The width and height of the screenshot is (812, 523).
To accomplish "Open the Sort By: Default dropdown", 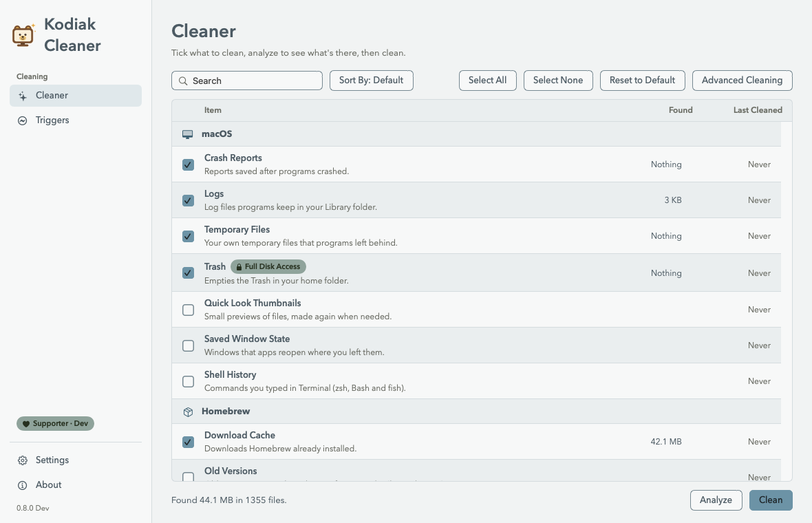I will coord(372,81).
